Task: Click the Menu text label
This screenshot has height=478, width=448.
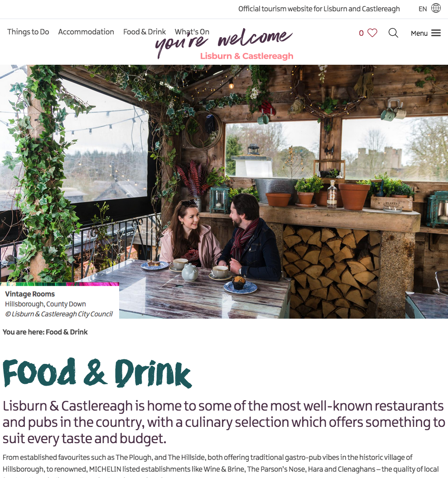Action: pos(419,33)
